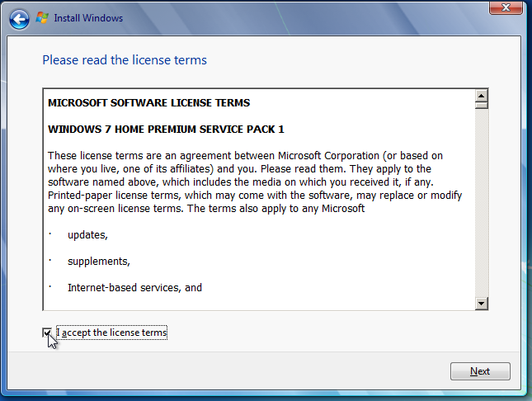532x401 pixels.
Task: Click the 'supplements,' bullet item
Action: pos(99,262)
